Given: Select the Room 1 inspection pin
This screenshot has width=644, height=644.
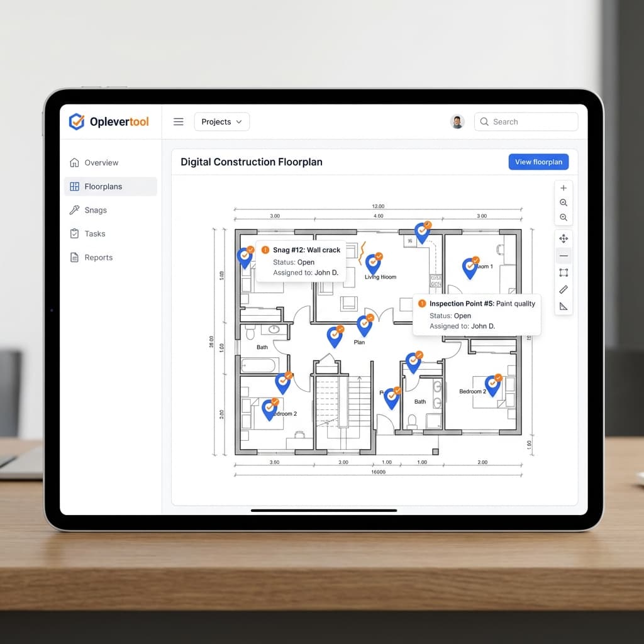Looking at the screenshot, I should coord(470,267).
